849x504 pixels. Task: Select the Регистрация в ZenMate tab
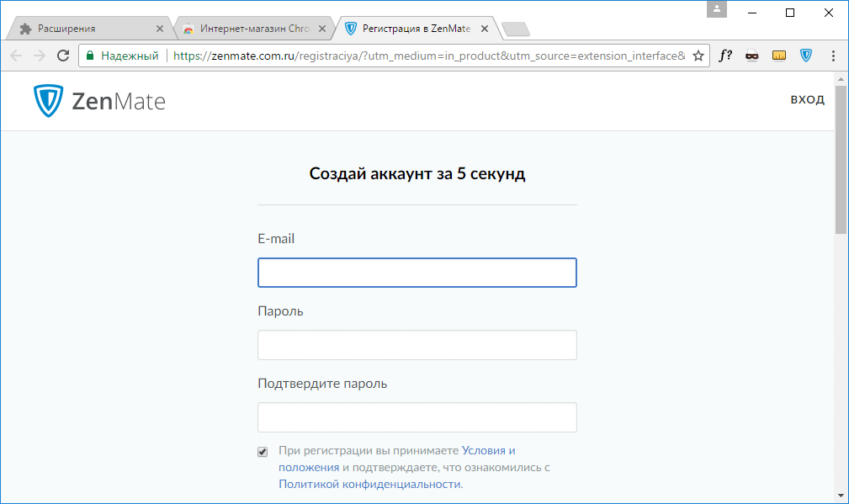pos(416,29)
